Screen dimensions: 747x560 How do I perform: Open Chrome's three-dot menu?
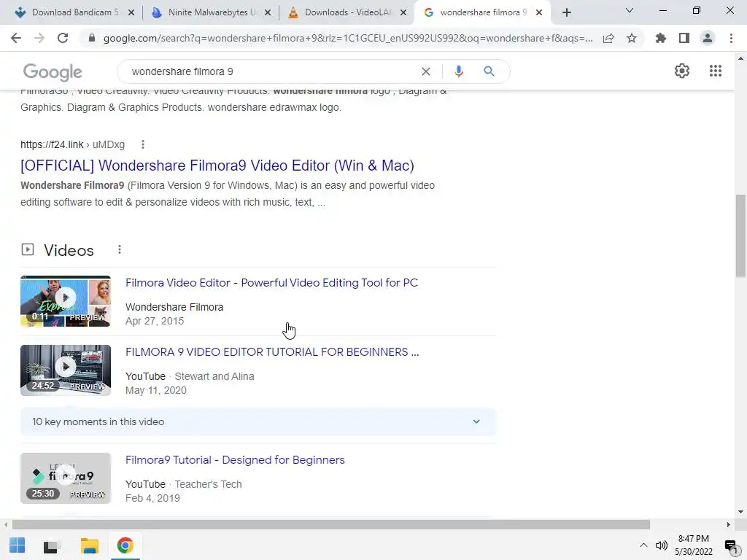tap(731, 38)
